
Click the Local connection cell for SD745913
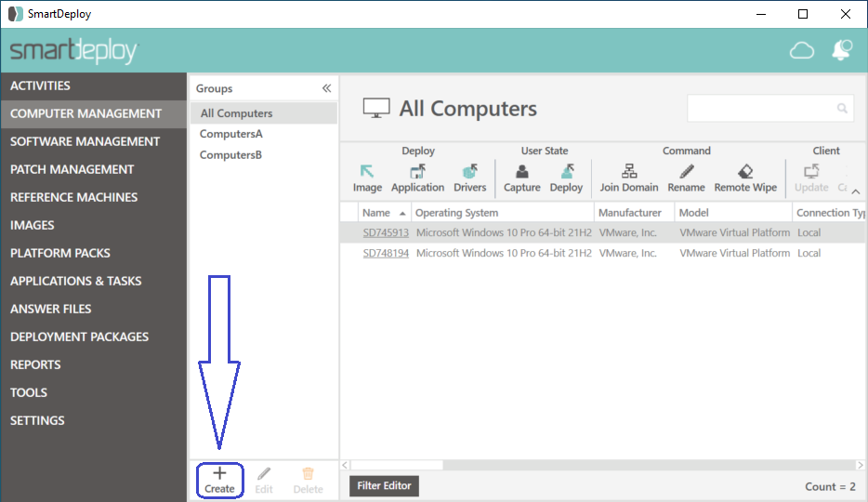tap(829, 233)
